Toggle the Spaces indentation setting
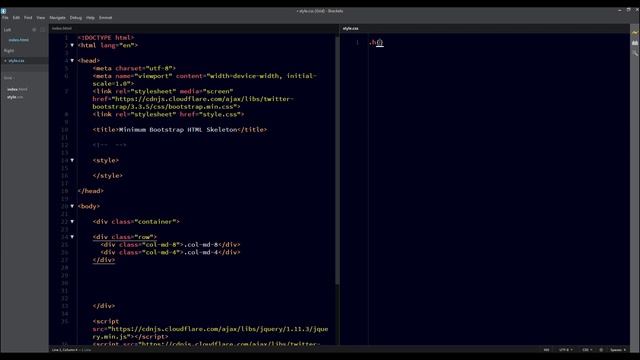This screenshot has height=360, width=640. (x=618, y=350)
